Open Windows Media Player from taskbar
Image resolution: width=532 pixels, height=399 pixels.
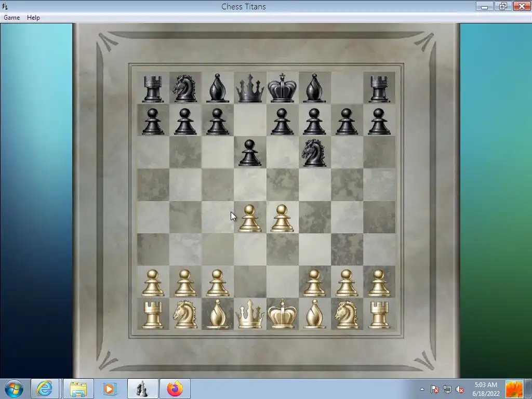[x=109, y=389]
